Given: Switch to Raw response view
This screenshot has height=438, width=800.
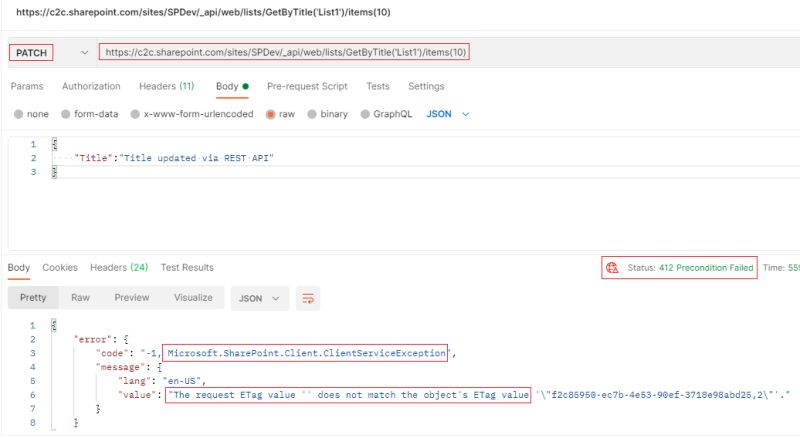Looking at the screenshot, I should pyautogui.click(x=81, y=298).
